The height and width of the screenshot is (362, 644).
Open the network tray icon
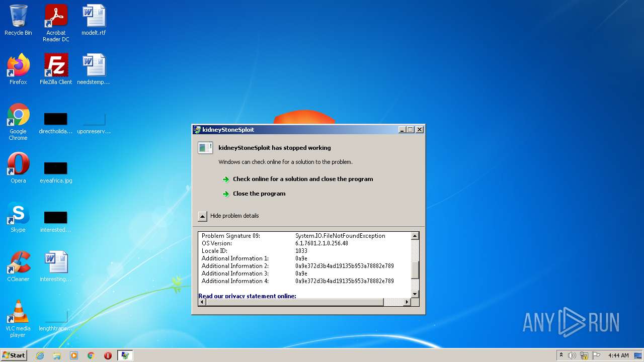[x=584, y=355]
